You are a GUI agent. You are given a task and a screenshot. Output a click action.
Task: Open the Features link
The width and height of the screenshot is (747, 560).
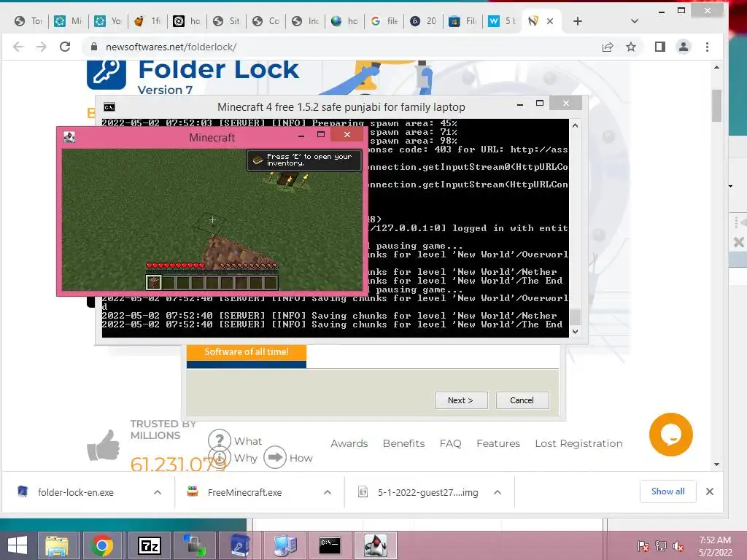tap(498, 443)
